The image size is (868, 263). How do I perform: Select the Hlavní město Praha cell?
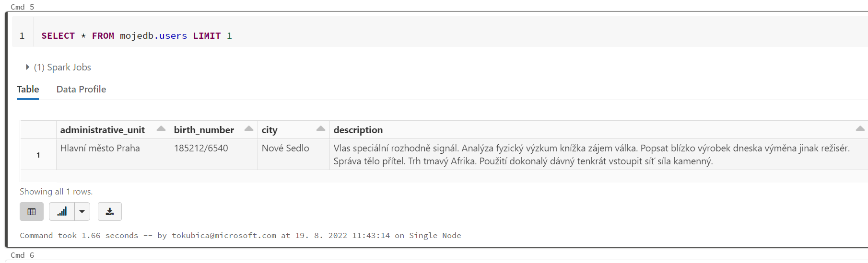(x=100, y=149)
